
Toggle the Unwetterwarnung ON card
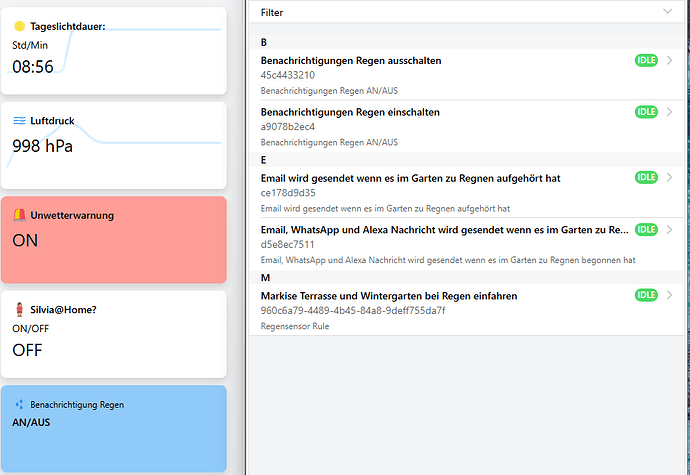[x=113, y=240]
